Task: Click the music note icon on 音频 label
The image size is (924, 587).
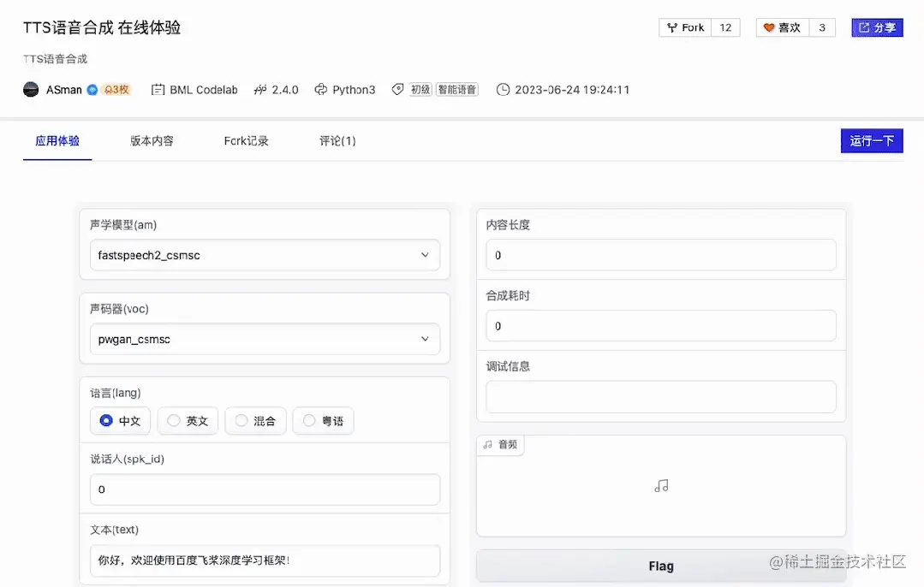Action: 490,445
